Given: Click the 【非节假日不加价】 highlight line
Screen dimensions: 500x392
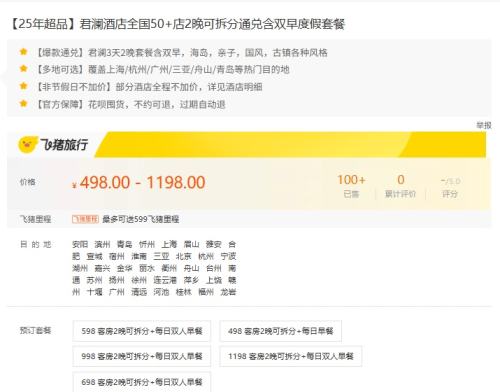Looking at the screenshot, I should pos(148,87).
